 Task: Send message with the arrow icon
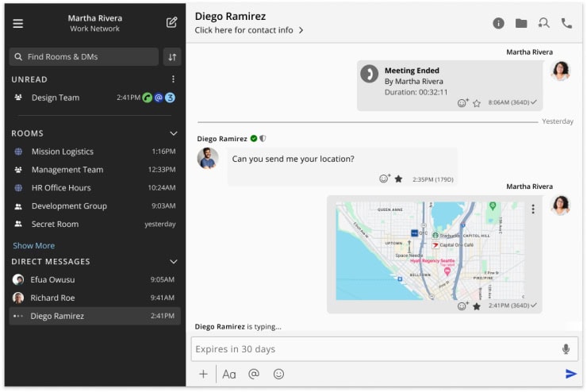click(x=570, y=374)
